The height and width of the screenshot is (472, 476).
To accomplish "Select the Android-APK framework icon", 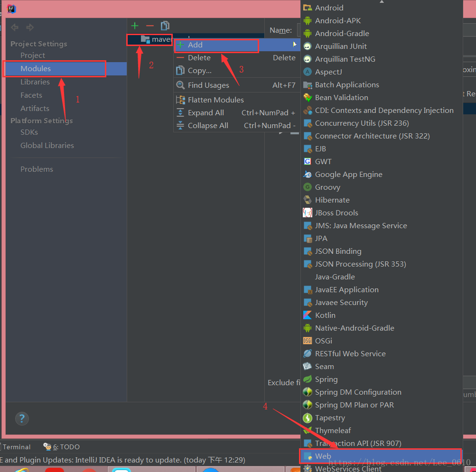I will pos(308,21).
